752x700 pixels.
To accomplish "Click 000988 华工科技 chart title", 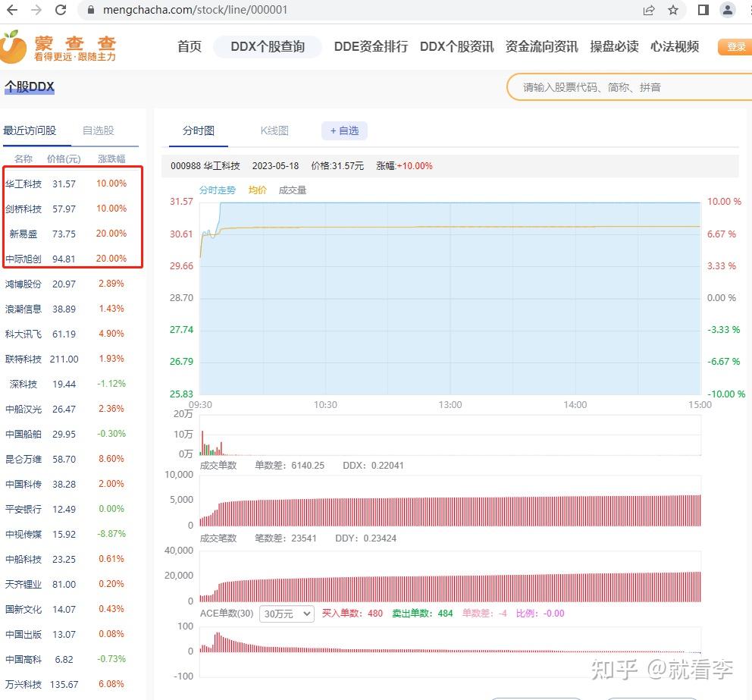I will (205, 166).
